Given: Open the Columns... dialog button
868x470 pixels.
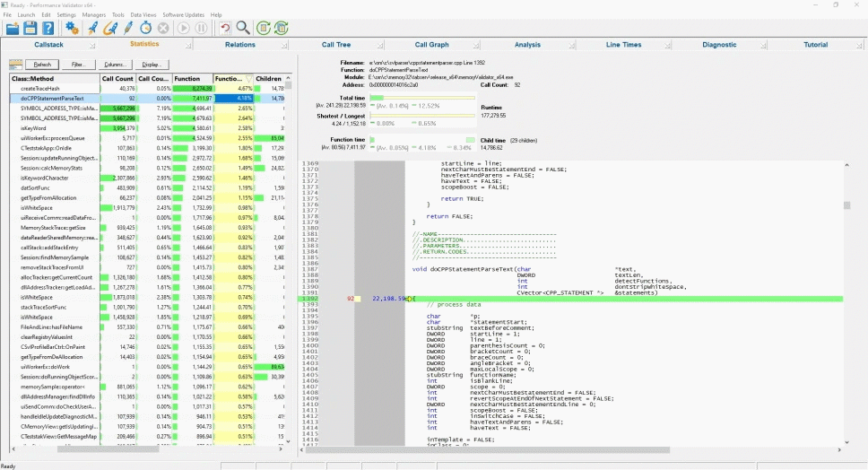Looking at the screenshot, I should [x=114, y=65].
